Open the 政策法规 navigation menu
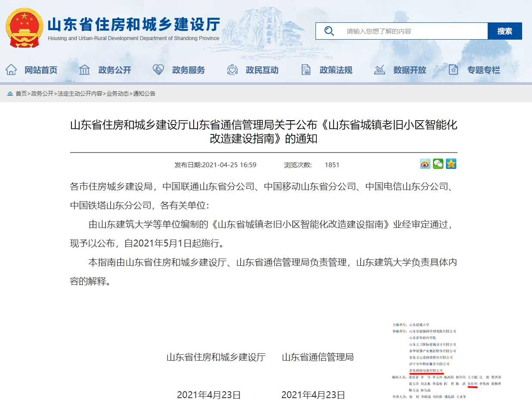The height and width of the screenshot is (402, 532). click(336, 70)
